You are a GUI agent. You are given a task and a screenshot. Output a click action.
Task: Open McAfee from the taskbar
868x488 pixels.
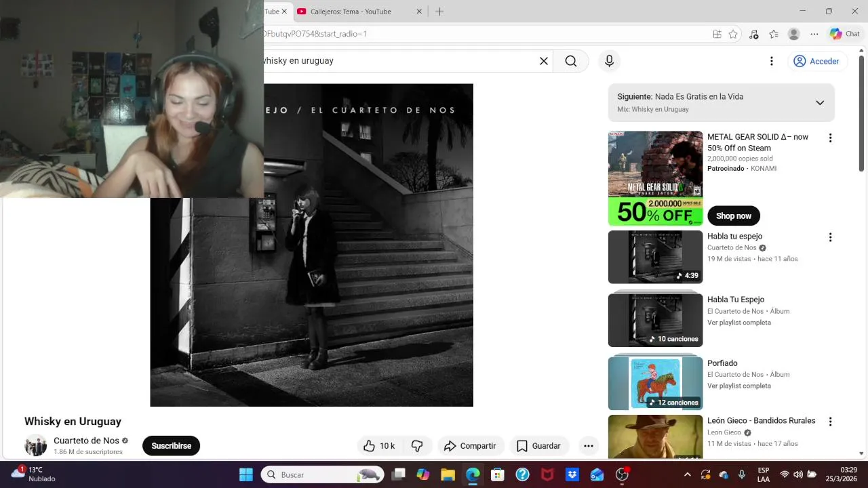(547, 474)
